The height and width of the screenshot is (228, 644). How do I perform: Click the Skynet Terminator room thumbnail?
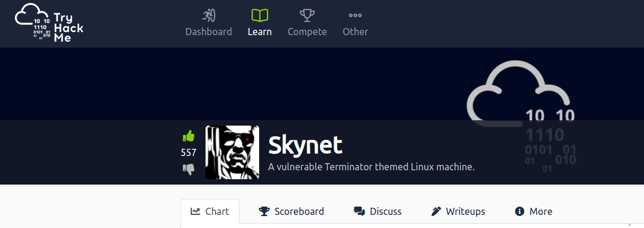point(232,152)
